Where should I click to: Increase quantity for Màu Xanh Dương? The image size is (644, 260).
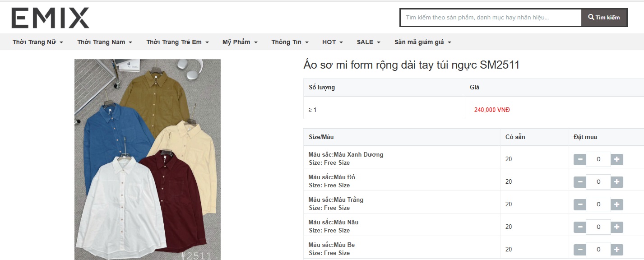pyautogui.click(x=617, y=159)
